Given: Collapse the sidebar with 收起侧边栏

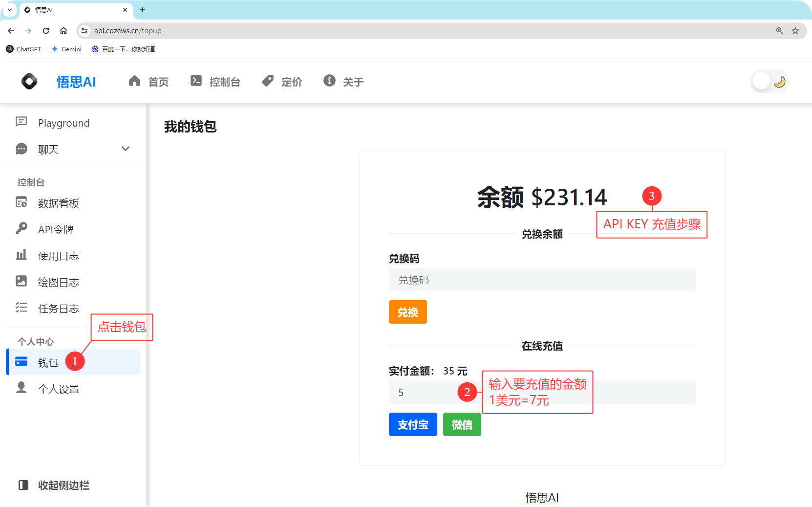Looking at the screenshot, I should (54, 485).
